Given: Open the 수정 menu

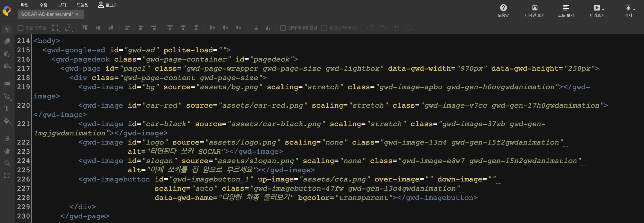Looking at the screenshot, I should pyautogui.click(x=43, y=5).
